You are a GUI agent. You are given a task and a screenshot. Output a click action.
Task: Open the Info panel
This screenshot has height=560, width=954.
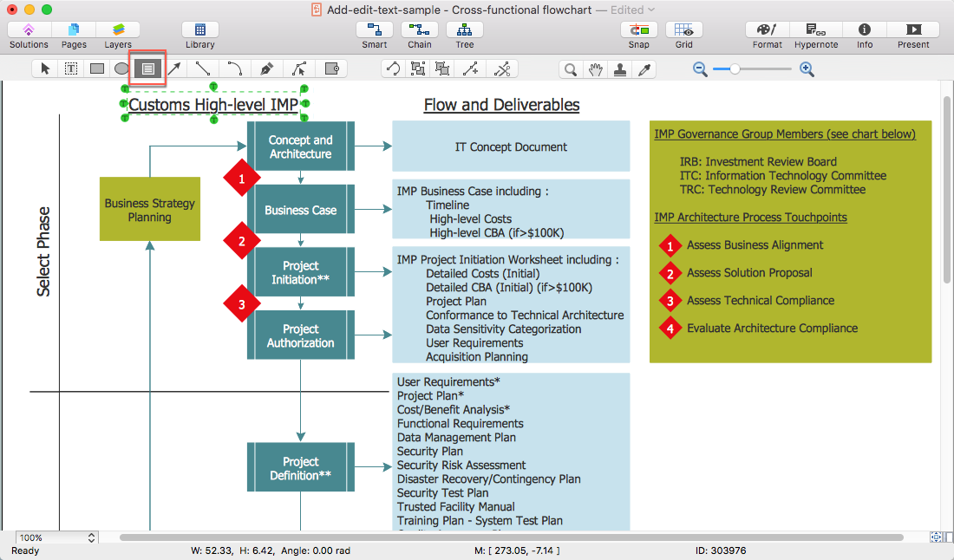865,36
